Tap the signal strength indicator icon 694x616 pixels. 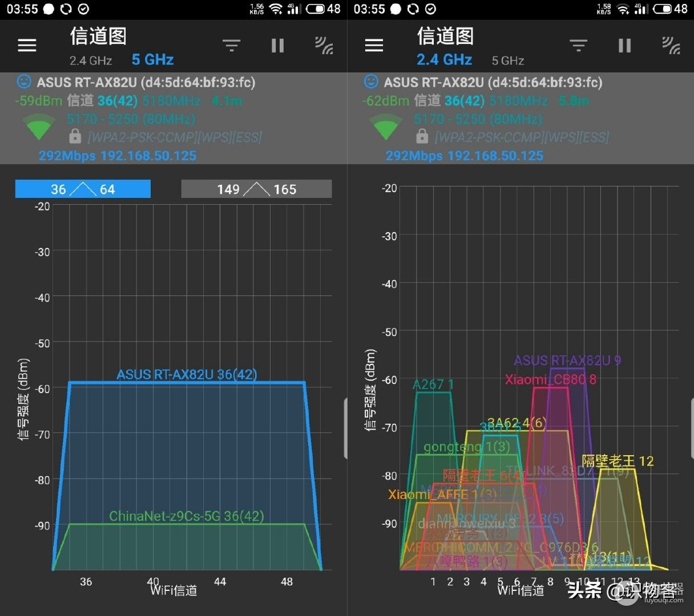[324, 45]
